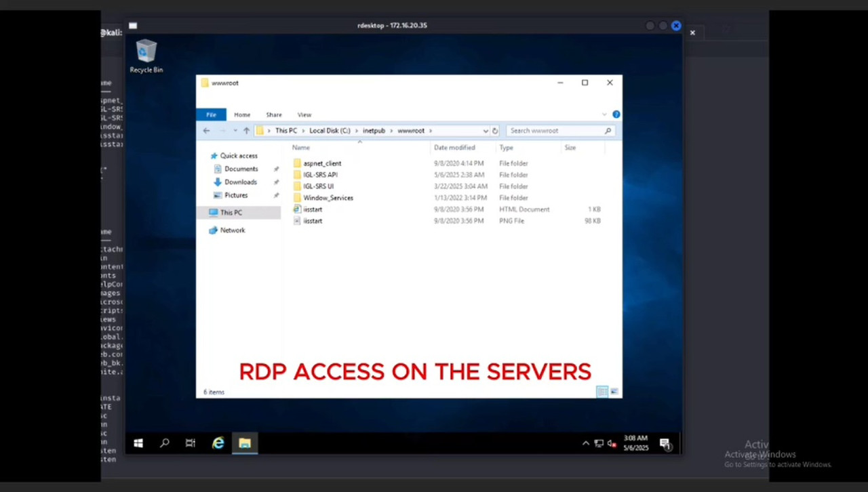Open the recent locations dropdown arrow
Screen dimensions: 868x492
click(235, 131)
